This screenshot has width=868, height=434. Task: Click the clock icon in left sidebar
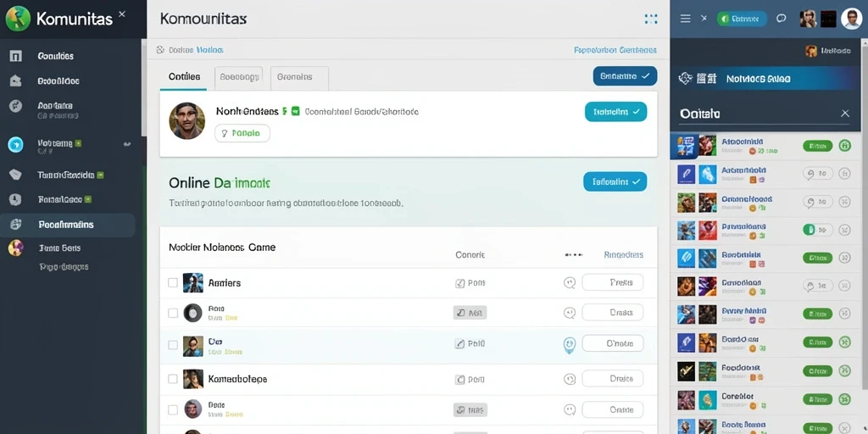(x=15, y=199)
